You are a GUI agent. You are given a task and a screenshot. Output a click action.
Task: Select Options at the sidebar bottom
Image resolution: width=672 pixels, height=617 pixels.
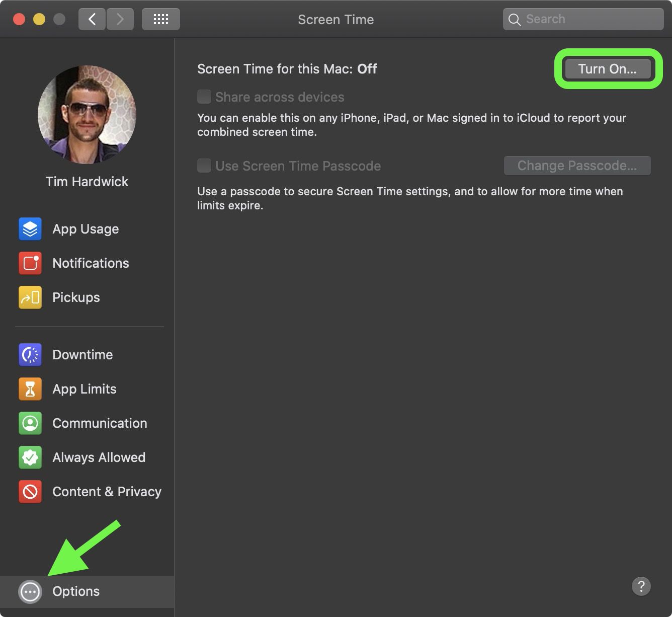[x=75, y=591]
